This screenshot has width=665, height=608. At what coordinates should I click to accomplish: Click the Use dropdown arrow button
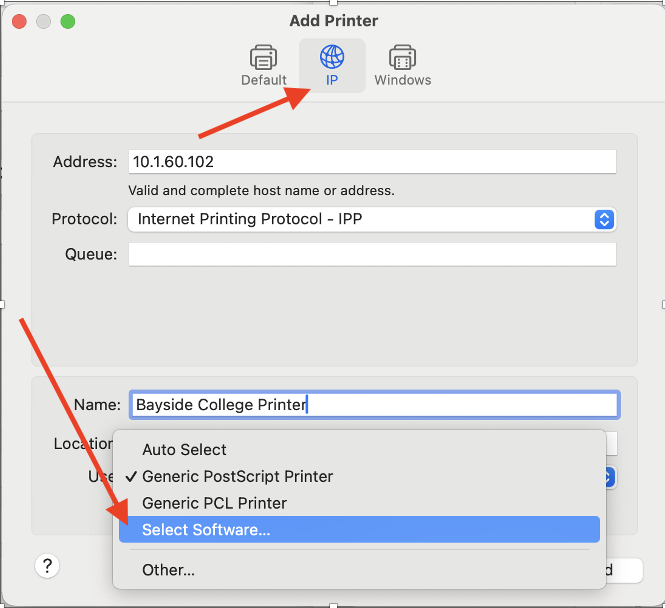click(609, 477)
